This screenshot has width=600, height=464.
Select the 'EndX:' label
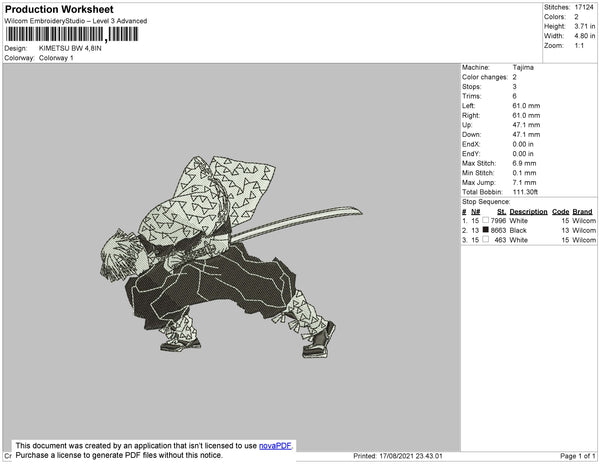point(471,144)
